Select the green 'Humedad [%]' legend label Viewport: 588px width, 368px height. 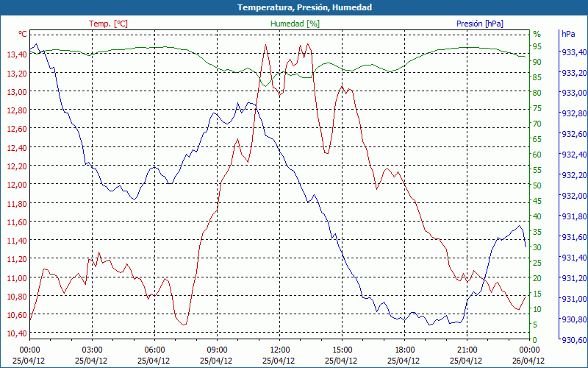pyautogui.click(x=295, y=24)
